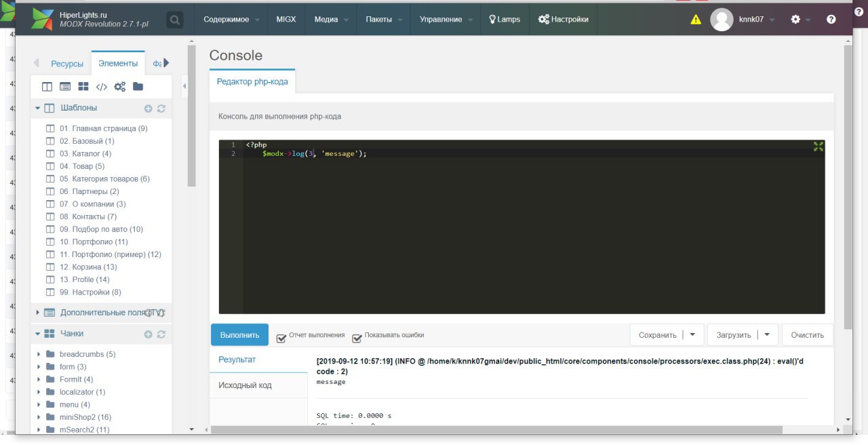Click new snippet code icon in toolbar
Image resolution: width=868 pixels, height=445 pixels.
pyautogui.click(x=102, y=86)
